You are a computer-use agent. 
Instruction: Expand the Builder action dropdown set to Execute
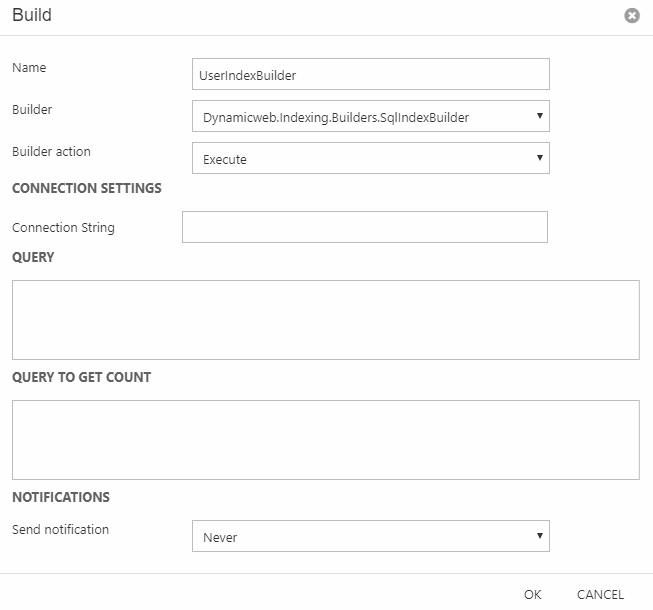[370, 158]
